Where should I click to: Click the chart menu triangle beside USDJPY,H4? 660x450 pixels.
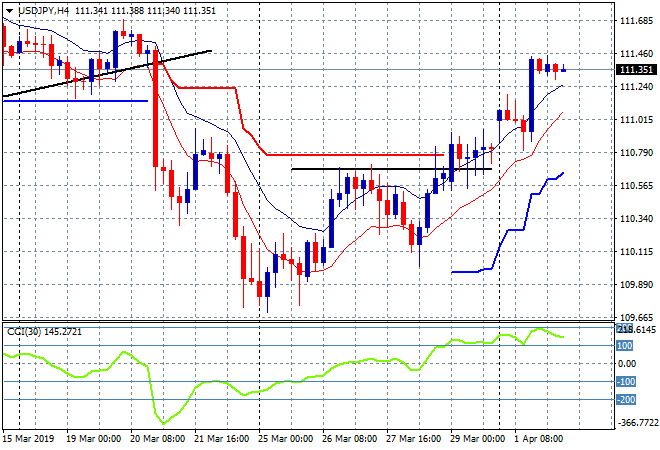[9, 11]
